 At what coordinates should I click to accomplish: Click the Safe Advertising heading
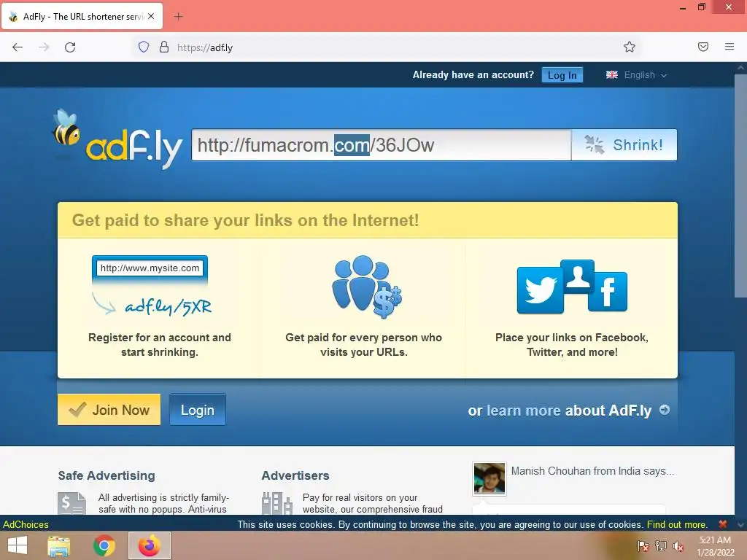(x=107, y=475)
